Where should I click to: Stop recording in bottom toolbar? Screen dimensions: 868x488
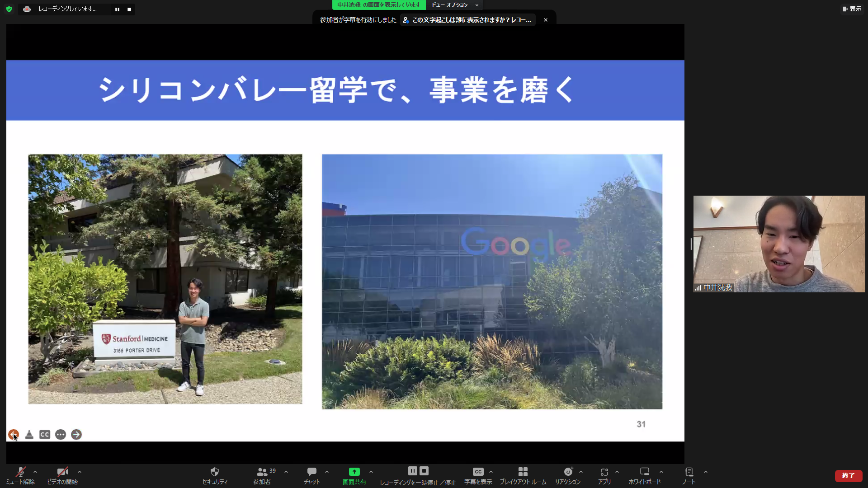tap(424, 471)
